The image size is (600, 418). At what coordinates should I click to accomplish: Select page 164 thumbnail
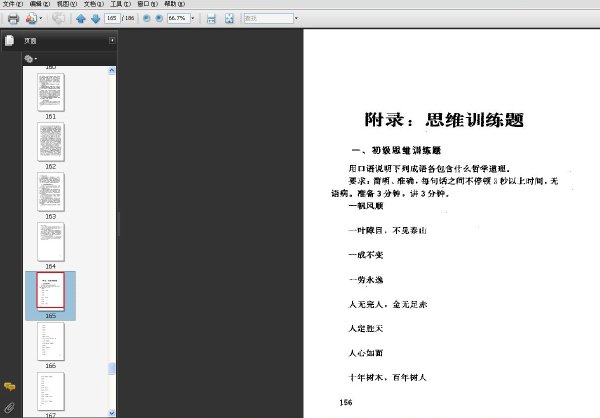pyautogui.click(x=51, y=242)
